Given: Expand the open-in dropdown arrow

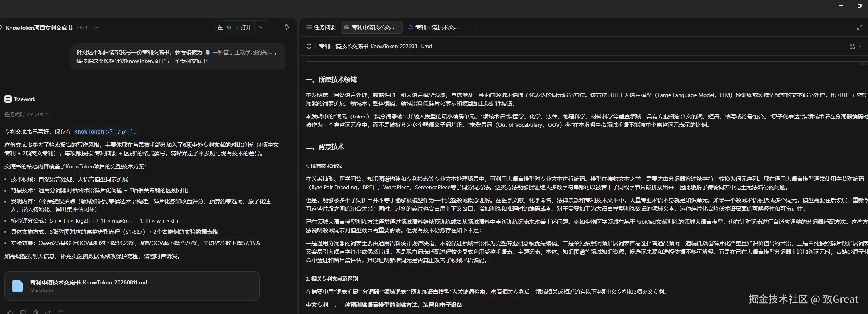Looking at the screenshot, I should pyautogui.click(x=261, y=27).
